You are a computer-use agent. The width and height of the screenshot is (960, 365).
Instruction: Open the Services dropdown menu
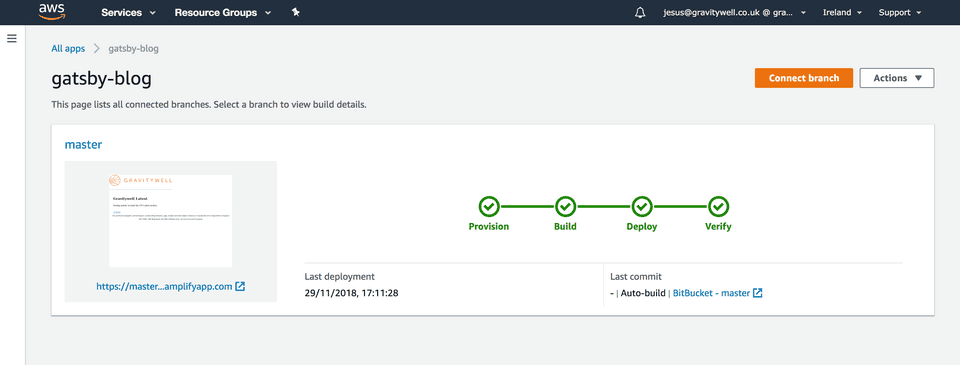click(128, 12)
